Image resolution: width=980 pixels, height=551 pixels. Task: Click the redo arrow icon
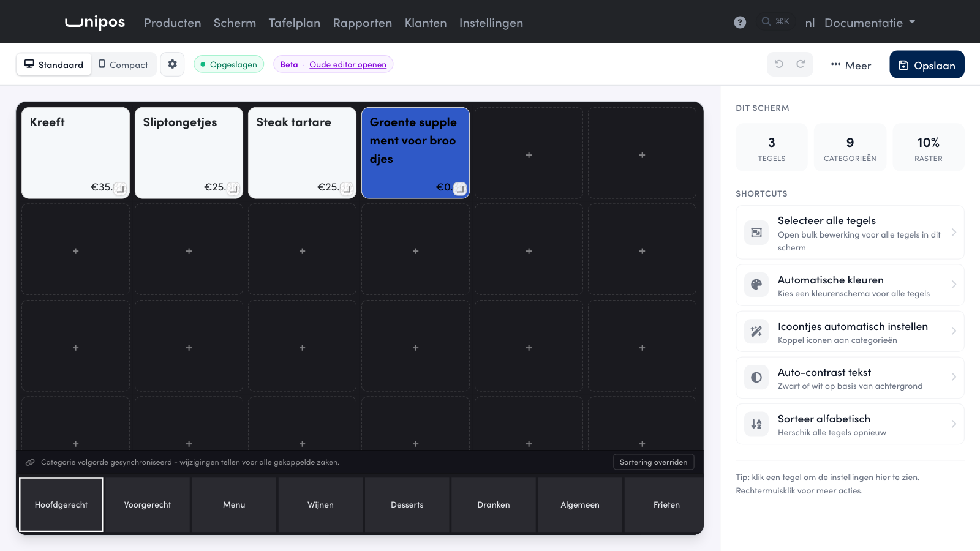pyautogui.click(x=801, y=64)
